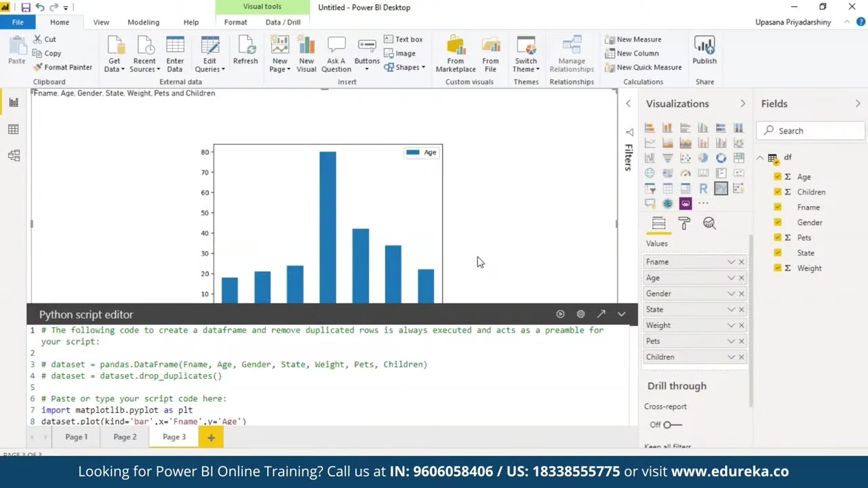Click Refresh in the ribbon
Image resolution: width=868 pixels, height=488 pixels.
245,52
